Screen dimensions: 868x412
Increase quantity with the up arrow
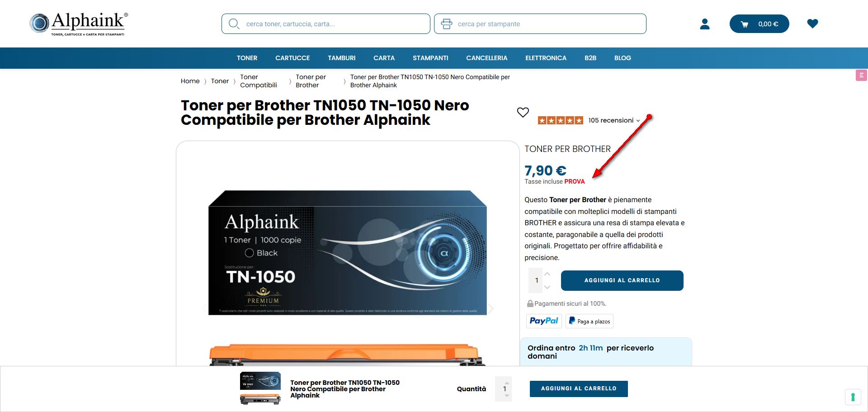(x=547, y=274)
